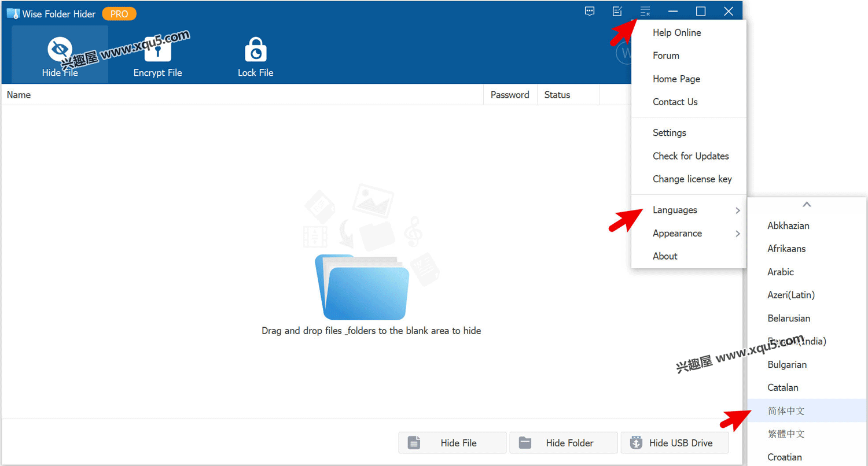
Task: Select Catalan language
Action: 807,387
